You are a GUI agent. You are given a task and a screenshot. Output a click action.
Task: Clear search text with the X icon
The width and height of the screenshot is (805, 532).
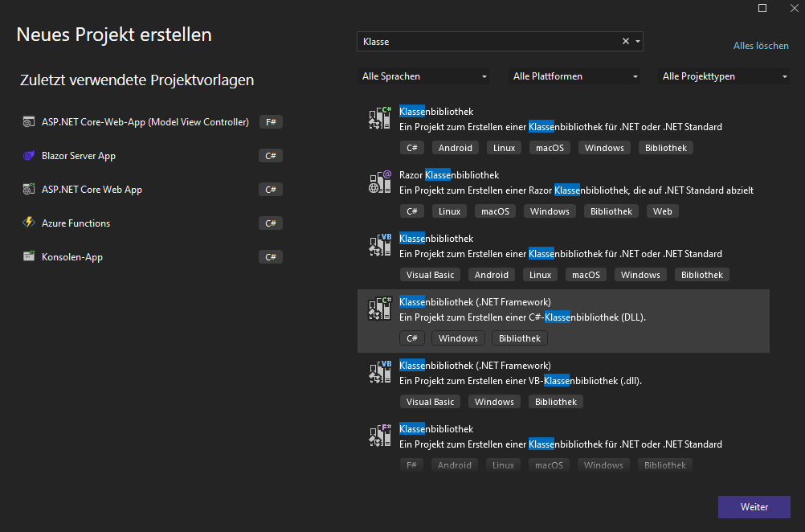pyautogui.click(x=626, y=42)
